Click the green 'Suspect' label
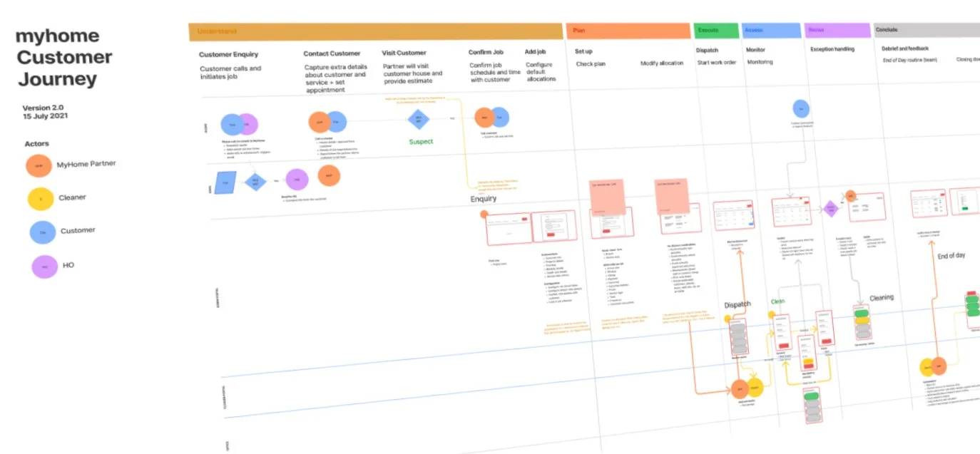Screen dimensions: 980x454 (421, 142)
